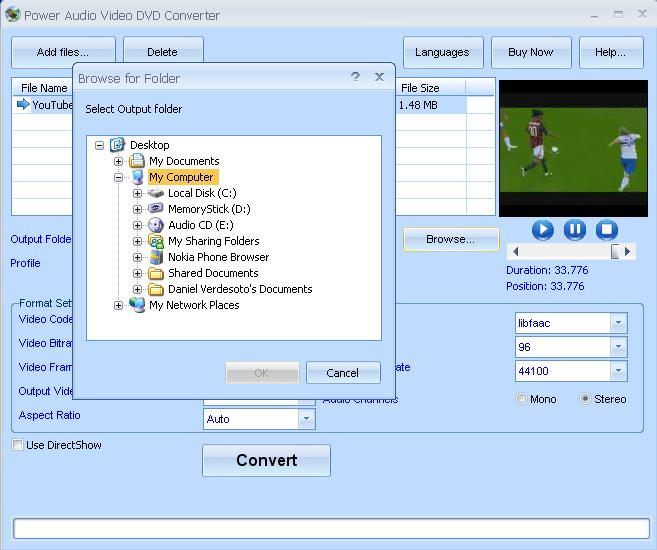
Task: Open the audio bitrate 96 dropdown
Action: (618, 347)
